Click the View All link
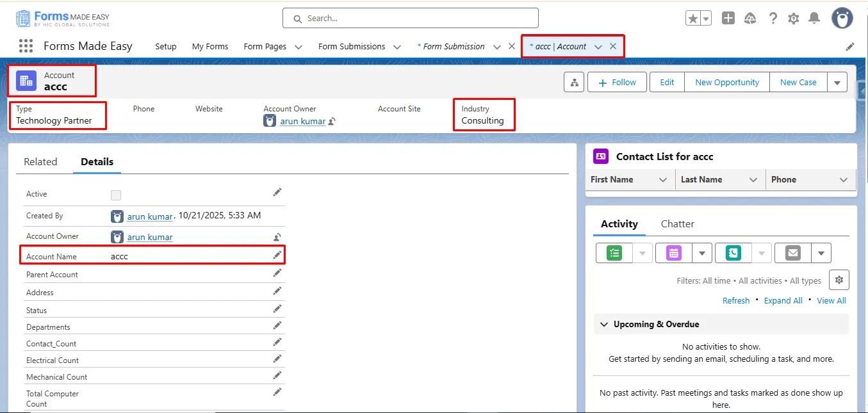 (831, 300)
